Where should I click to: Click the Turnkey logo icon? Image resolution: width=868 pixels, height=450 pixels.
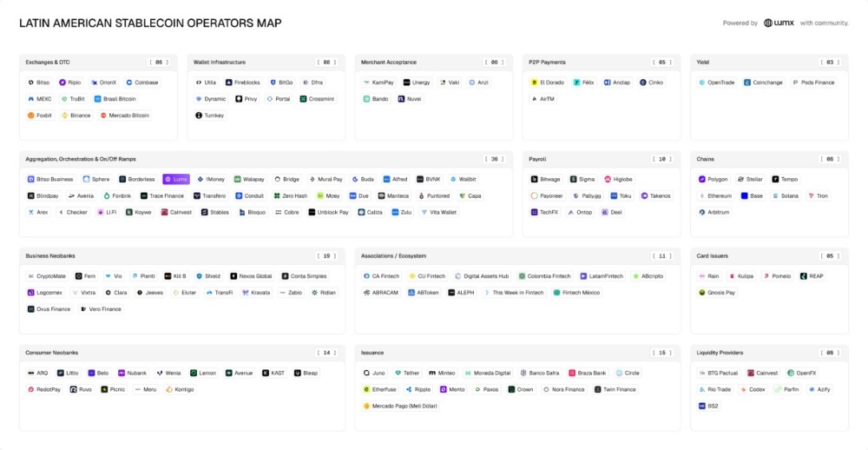click(x=199, y=116)
